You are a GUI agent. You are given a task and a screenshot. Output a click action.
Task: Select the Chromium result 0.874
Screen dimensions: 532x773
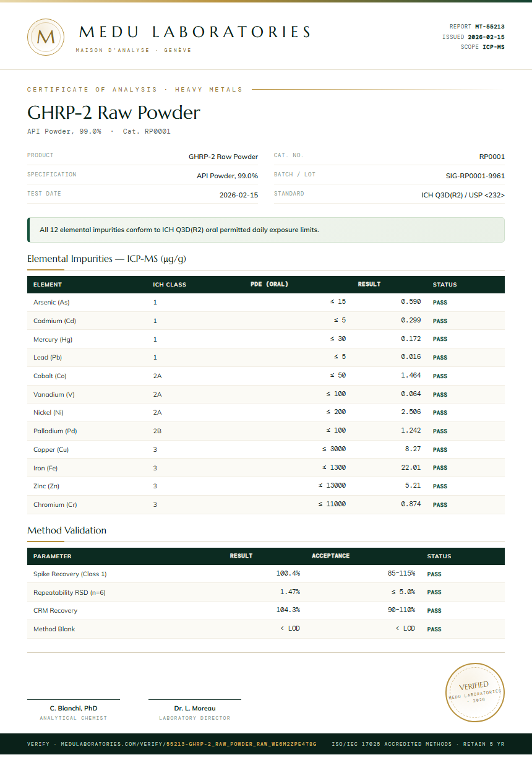pyautogui.click(x=411, y=504)
